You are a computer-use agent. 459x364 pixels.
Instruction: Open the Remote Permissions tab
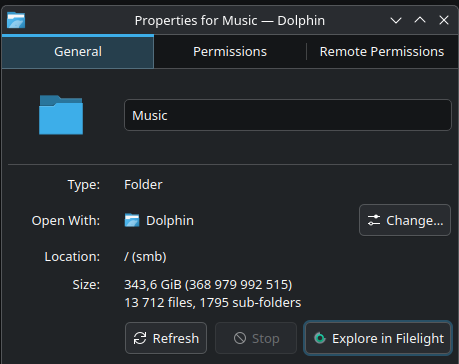382,52
